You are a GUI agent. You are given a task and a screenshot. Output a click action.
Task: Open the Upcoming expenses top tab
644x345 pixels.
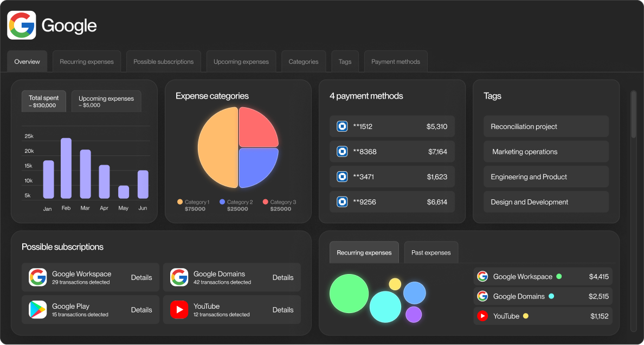(x=241, y=62)
